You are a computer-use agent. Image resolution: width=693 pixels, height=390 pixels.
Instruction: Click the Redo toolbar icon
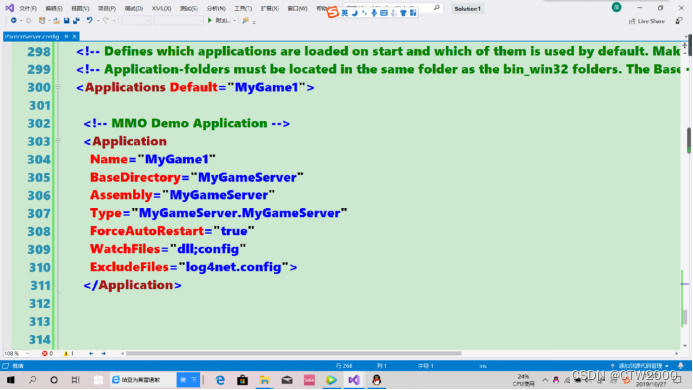tap(106, 20)
